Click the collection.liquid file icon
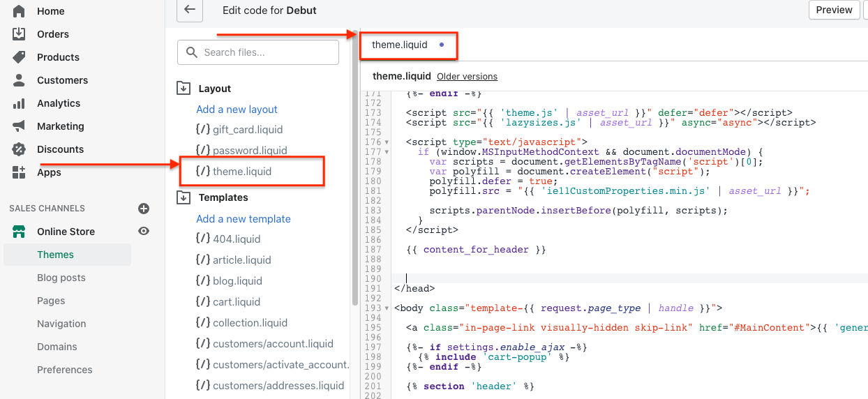Image resolution: width=868 pixels, height=399 pixels. point(203,322)
